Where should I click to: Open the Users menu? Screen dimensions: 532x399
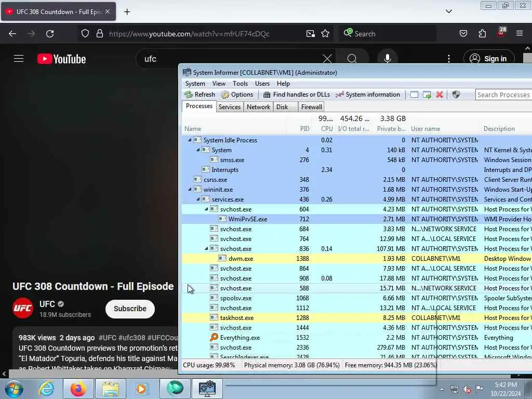[262, 84]
